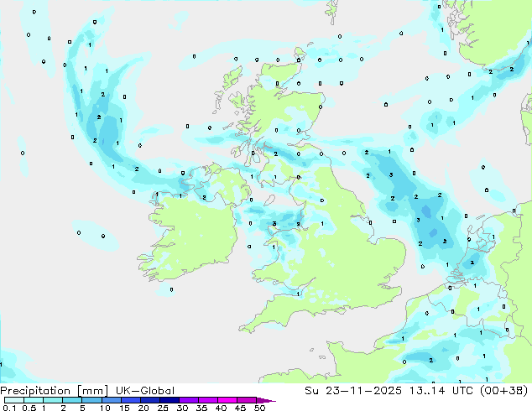Click the 0.5–1 mm legend swatch

(x=34, y=400)
